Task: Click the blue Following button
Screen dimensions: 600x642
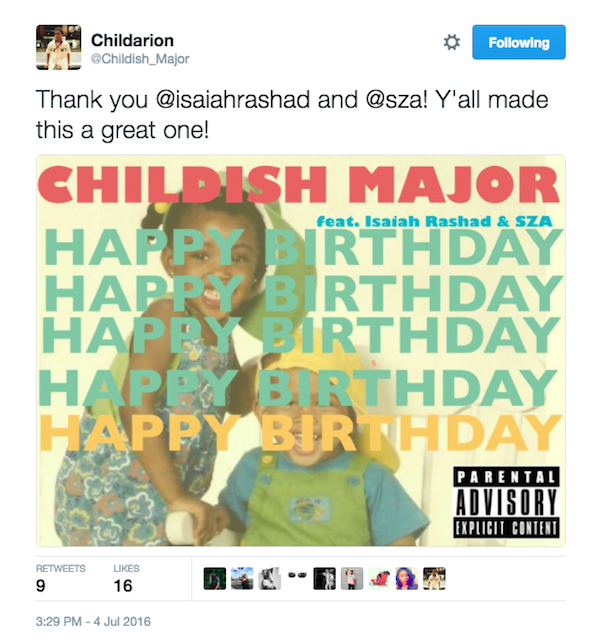Action: [519, 42]
